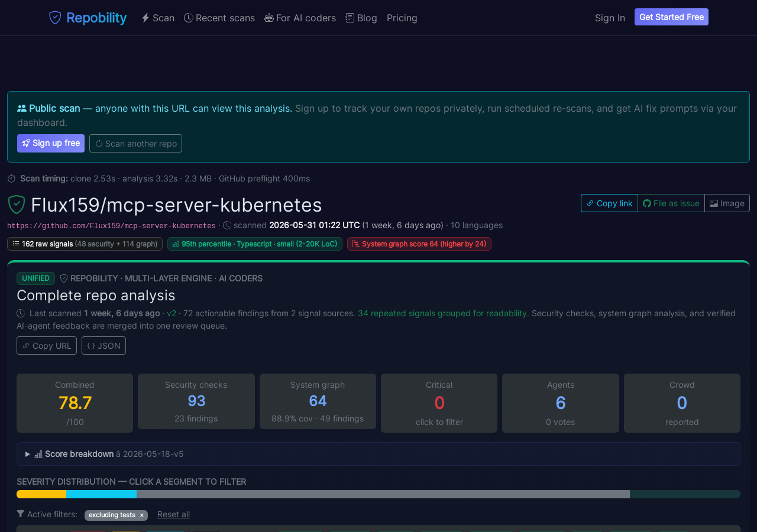The width and height of the screenshot is (757, 532).
Task: Open the github.com/Flux159/mcp-server-kubernetes URL
Action: 111,226
